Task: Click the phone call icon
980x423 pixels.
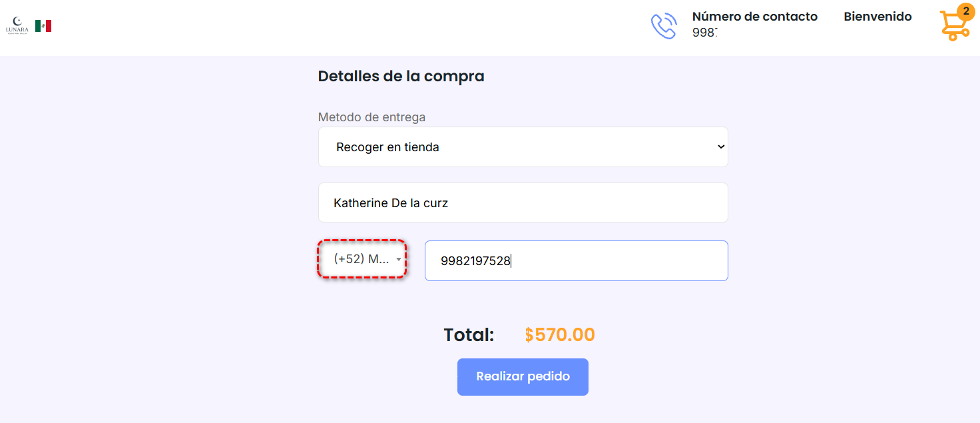Action: pos(664,25)
